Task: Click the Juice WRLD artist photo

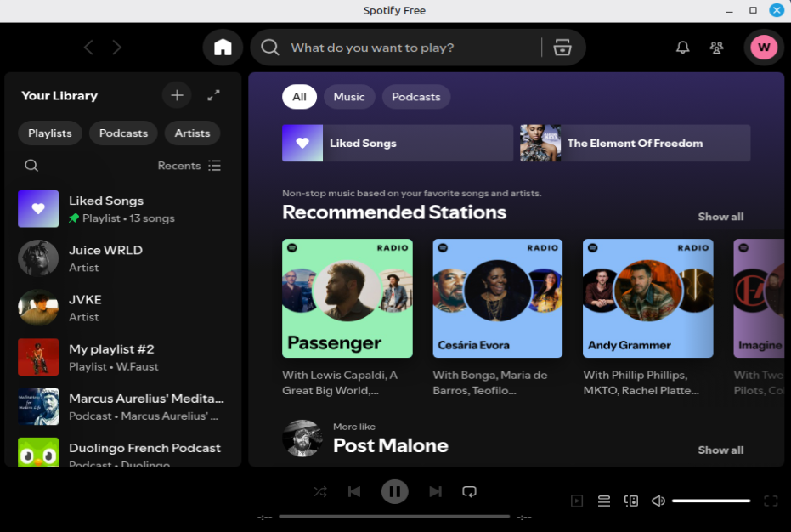Action: pos(38,258)
